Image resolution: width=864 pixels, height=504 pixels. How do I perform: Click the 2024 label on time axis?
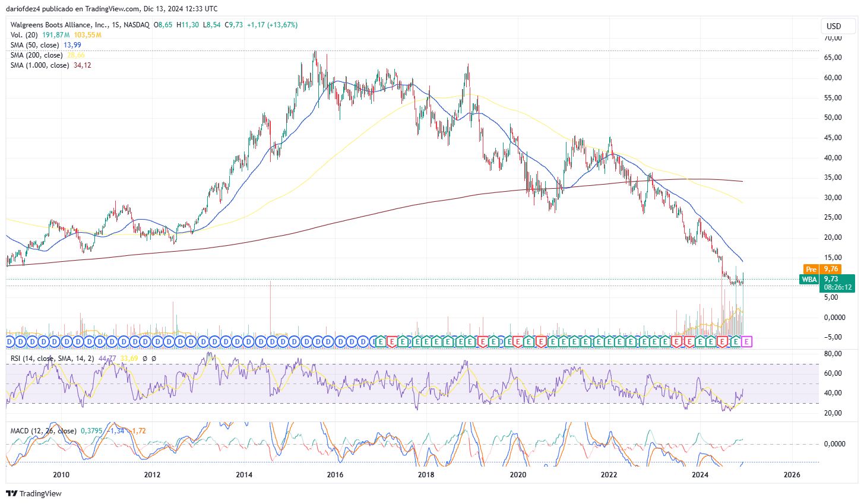pos(700,474)
